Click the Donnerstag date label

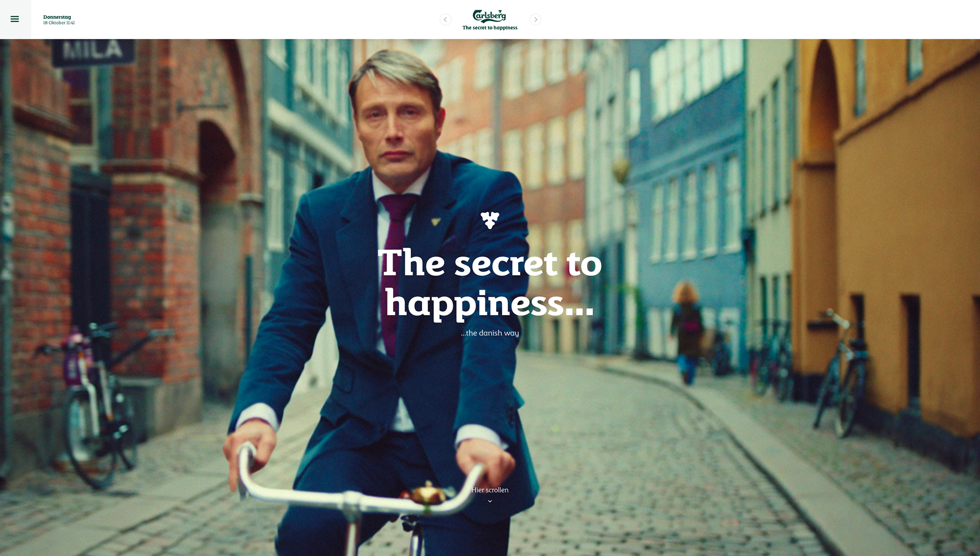(57, 17)
